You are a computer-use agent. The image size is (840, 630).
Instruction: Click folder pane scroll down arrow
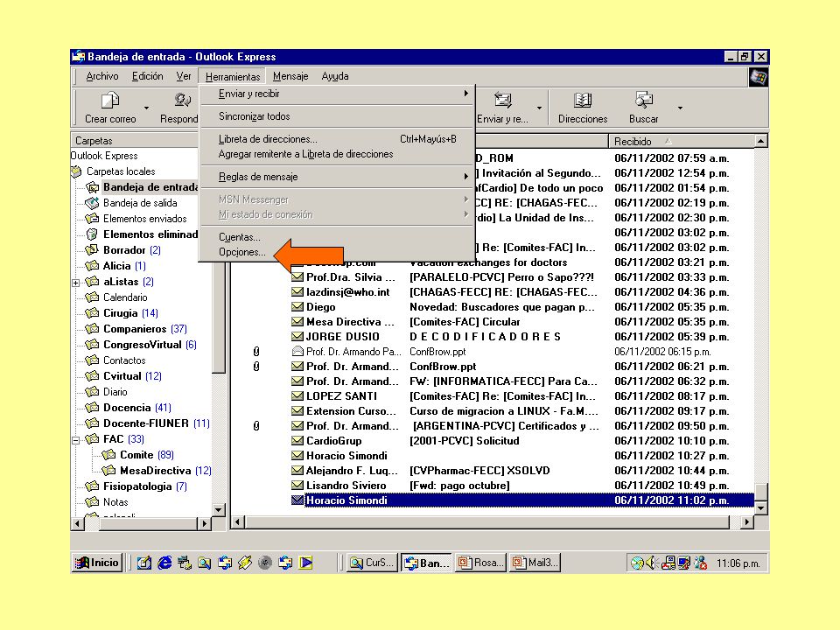[219, 509]
